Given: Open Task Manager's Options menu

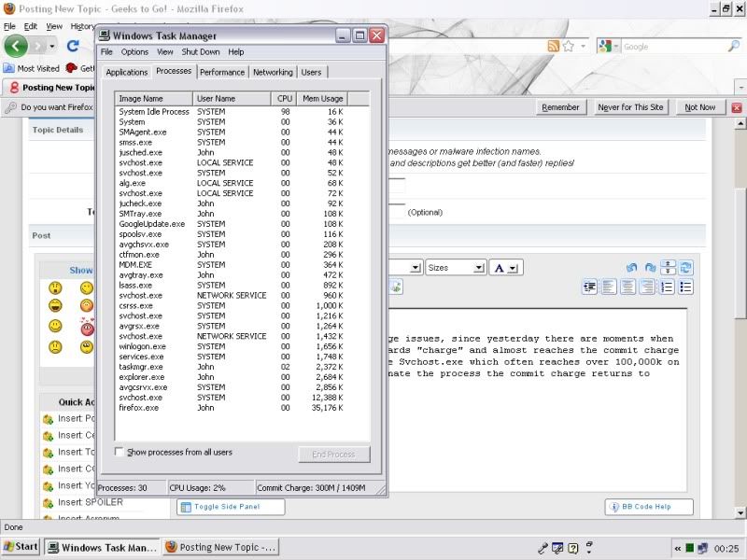Looking at the screenshot, I should pyautogui.click(x=134, y=52).
